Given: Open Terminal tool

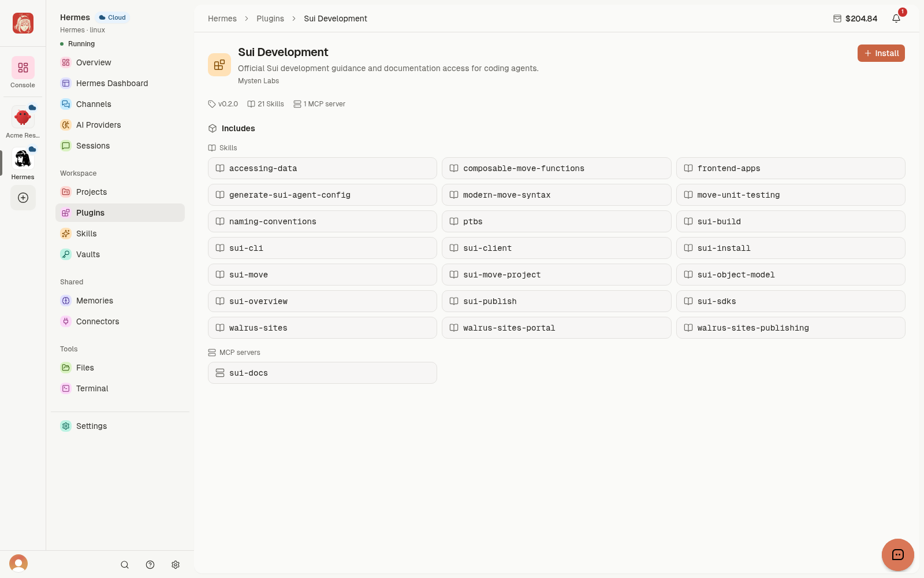Looking at the screenshot, I should tap(120, 388).
